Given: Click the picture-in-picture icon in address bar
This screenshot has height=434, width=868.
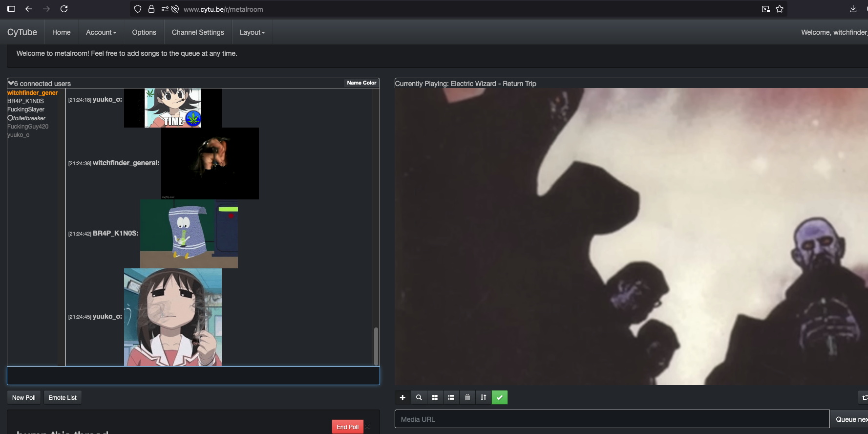Looking at the screenshot, I should tap(766, 9).
